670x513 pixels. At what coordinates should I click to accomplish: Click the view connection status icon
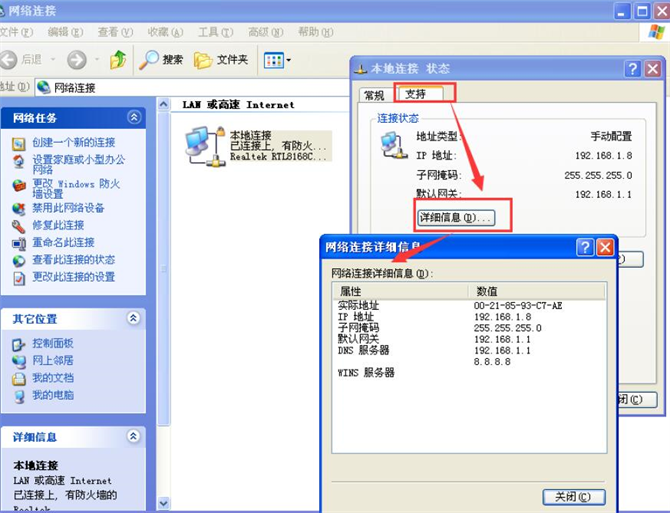click(18, 261)
